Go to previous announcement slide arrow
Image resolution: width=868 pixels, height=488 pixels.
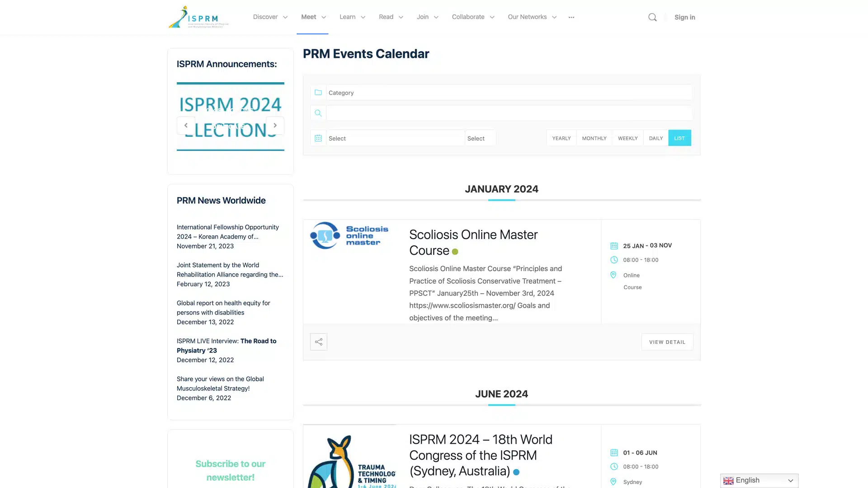point(186,125)
